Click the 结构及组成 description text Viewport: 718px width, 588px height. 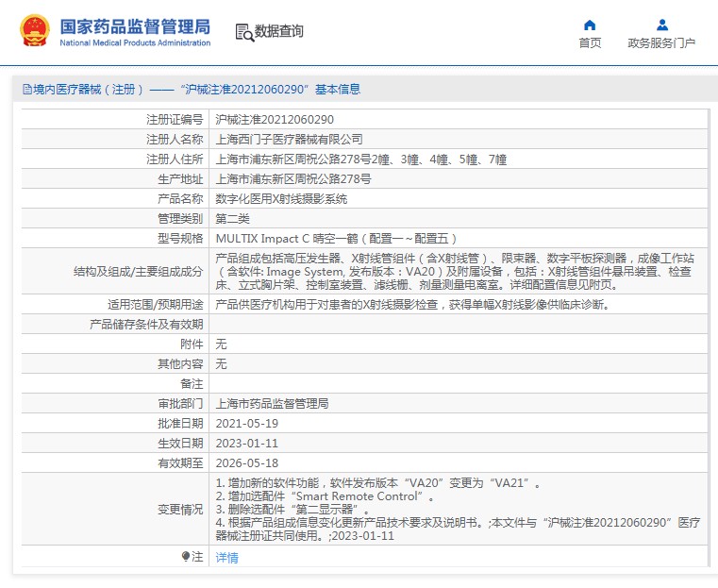point(455,271)
